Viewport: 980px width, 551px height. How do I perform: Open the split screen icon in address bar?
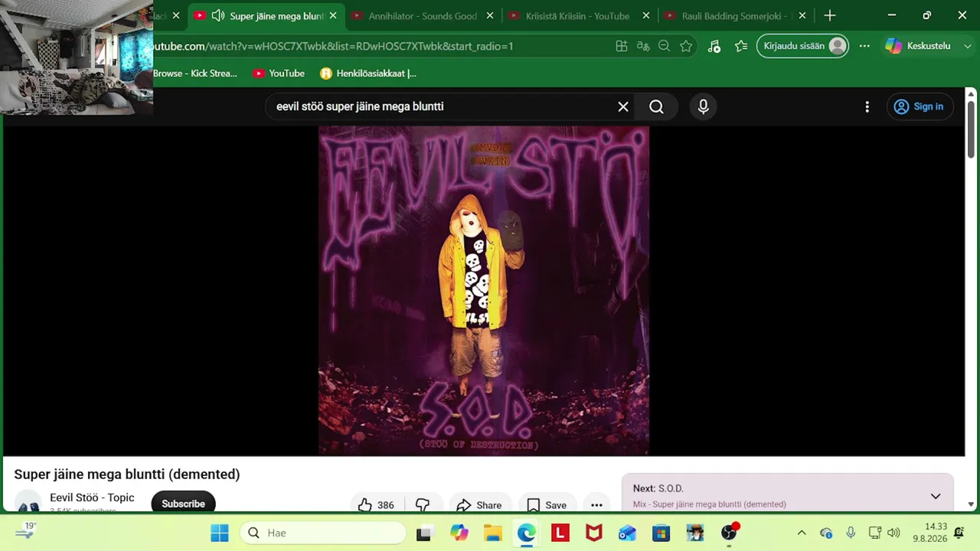(622, 46)
